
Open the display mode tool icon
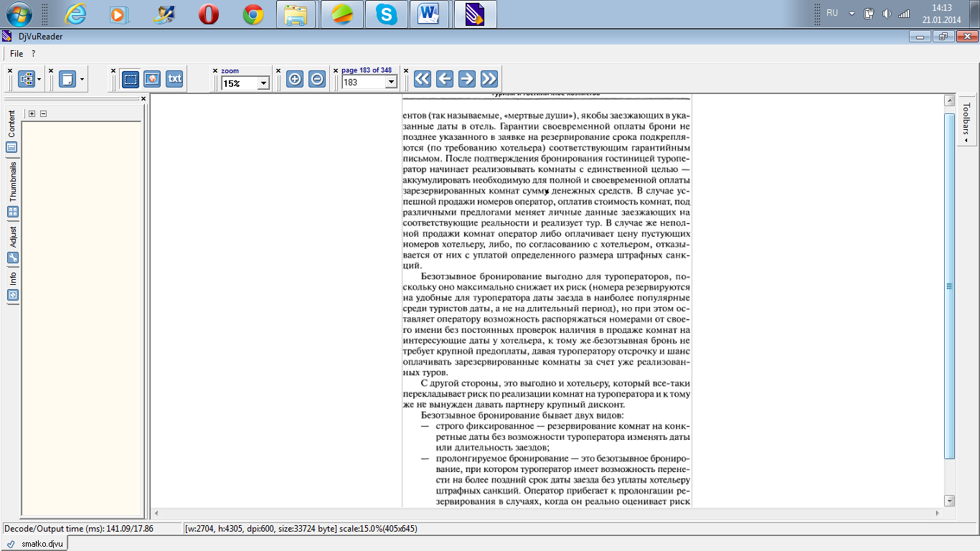point(27,79)
